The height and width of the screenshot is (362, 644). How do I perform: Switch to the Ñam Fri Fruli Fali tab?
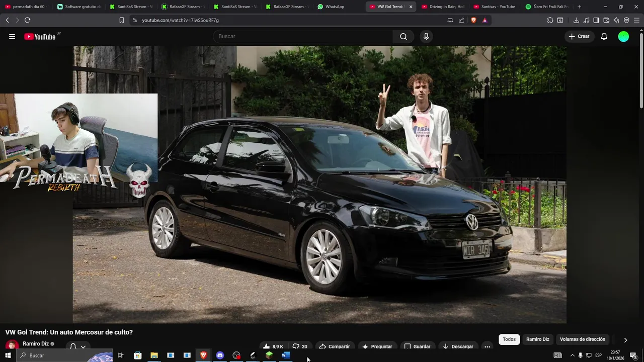547,7
